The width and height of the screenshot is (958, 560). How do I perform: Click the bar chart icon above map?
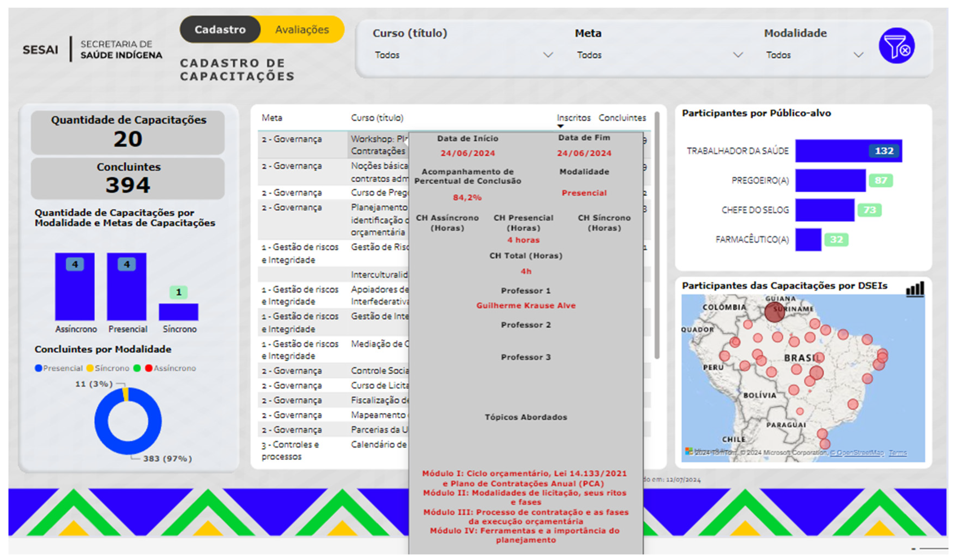pos(915,289)
